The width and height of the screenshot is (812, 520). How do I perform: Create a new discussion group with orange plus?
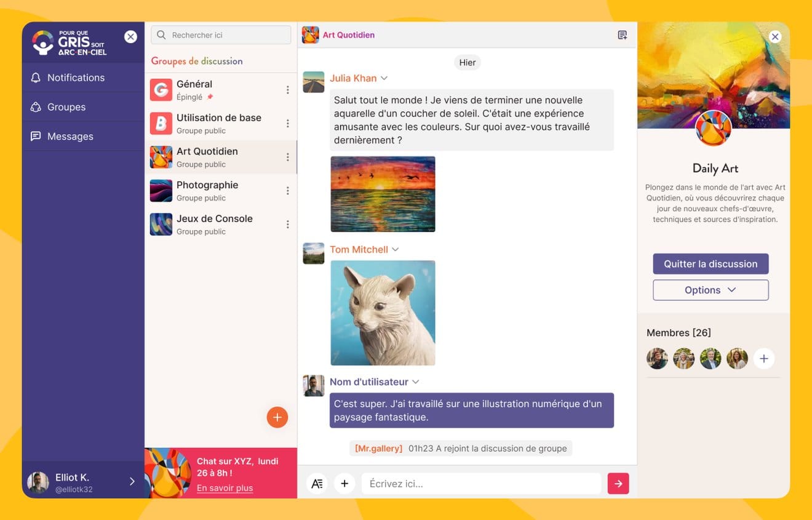pos(277,417)
